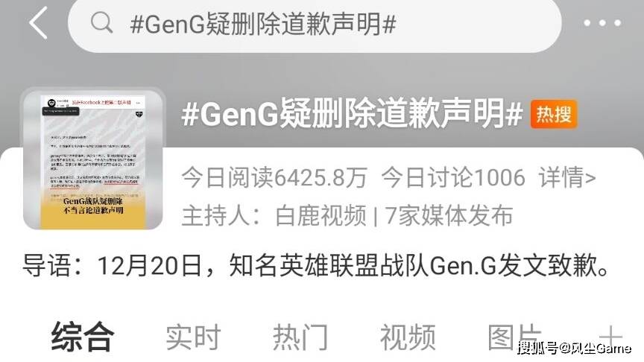Viewport: 644px width, 362px height.
Task: Tap the plus icon beside tabs
Action: click(x=612, y=337)
